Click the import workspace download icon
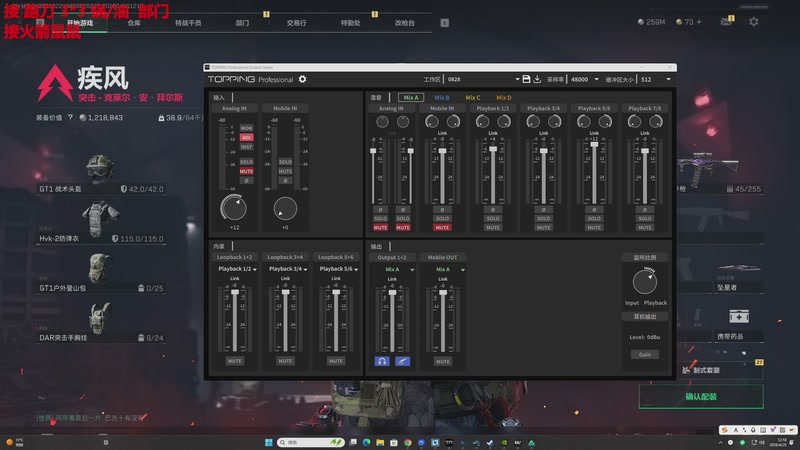The image size is (800, 450). tap(537, 79)
